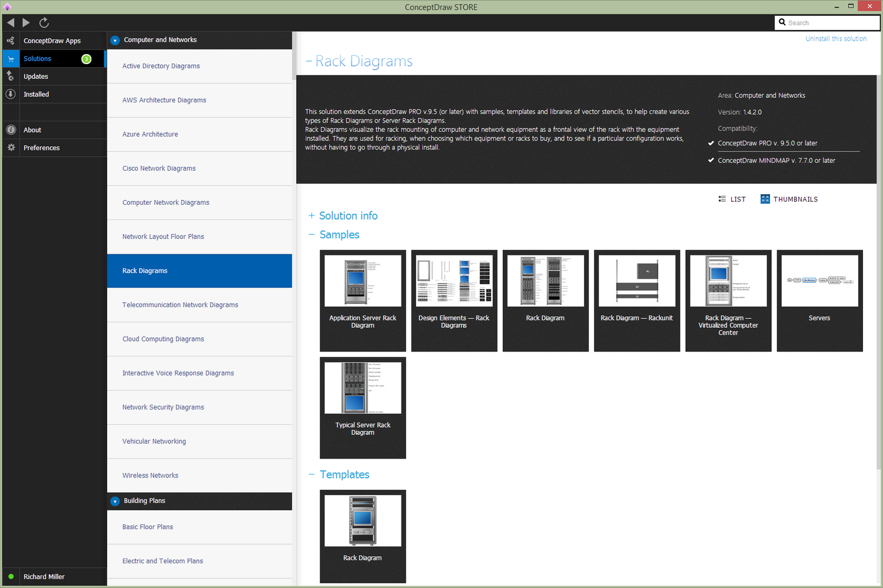Viewport: 883px width, 588px height.
Task: Go forward with the right arrow icon
Action: pos(26,22)
